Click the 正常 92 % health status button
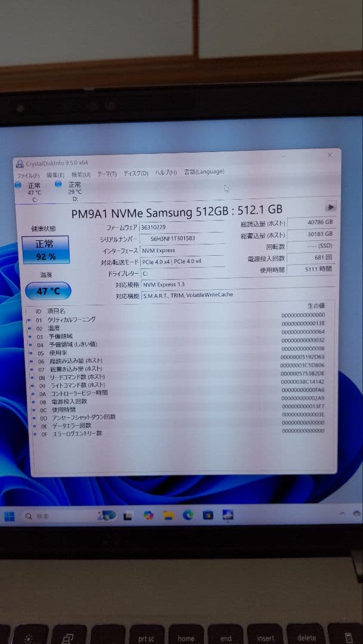 45,250
